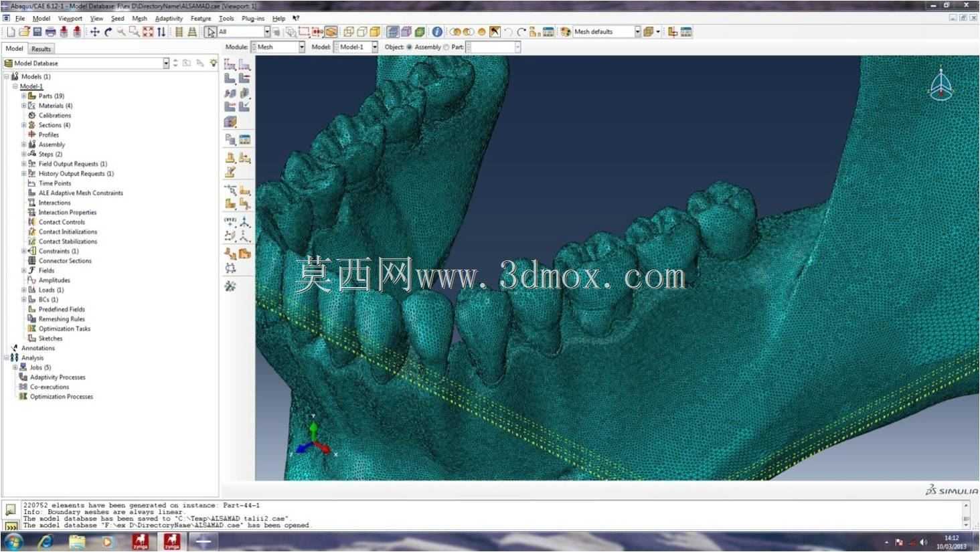Select the Rotate View tool
980x552 pixels.
[108, 31]
